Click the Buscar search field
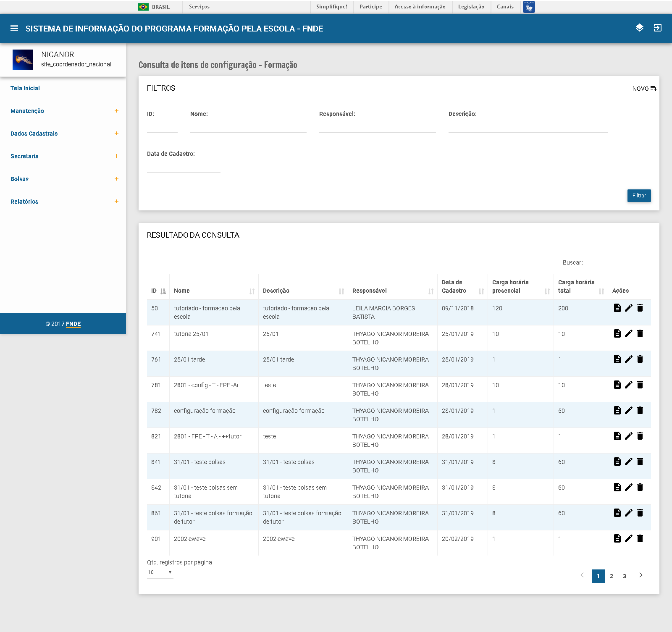 617,263
